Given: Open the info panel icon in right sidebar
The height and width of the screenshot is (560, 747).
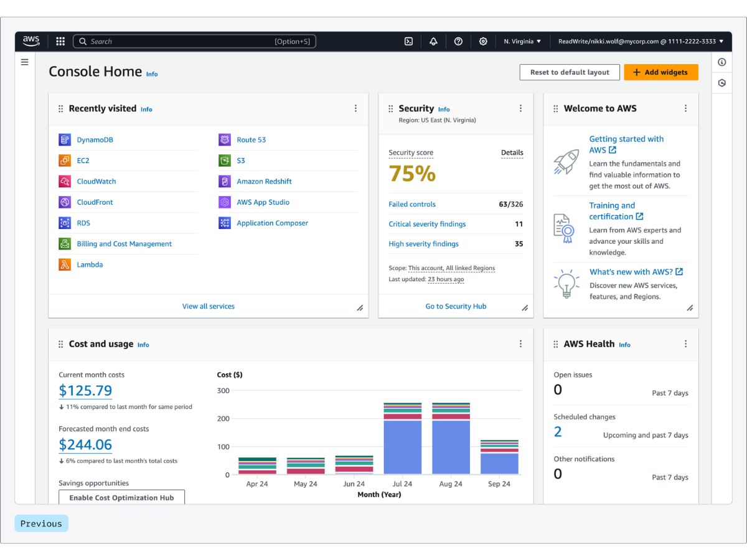Looking at the screenshot, I should (x=722, y=62).
